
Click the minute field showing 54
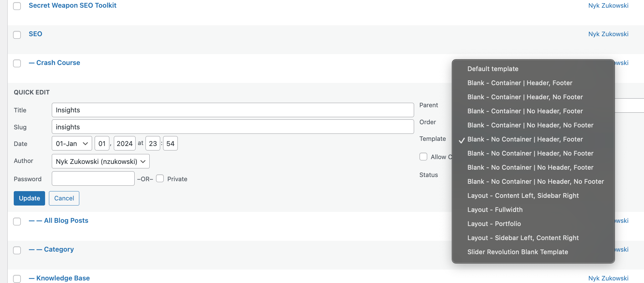tap(170, 143)
